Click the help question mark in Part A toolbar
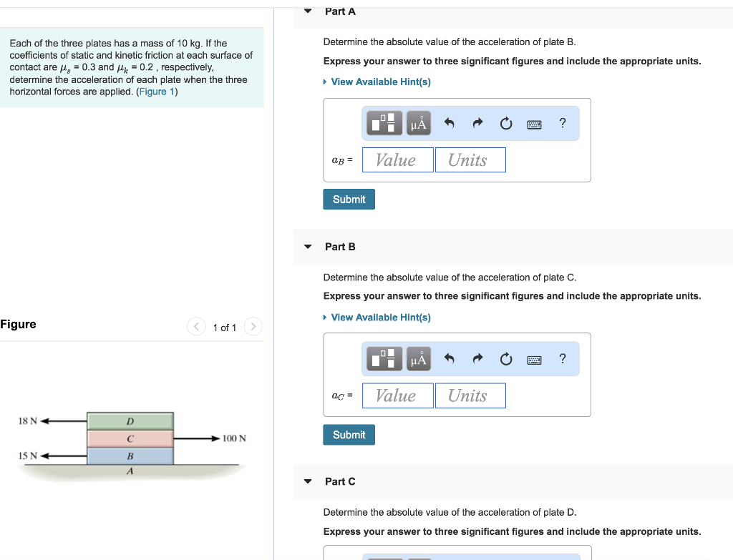733x560 pixels. tap(563, 123)
